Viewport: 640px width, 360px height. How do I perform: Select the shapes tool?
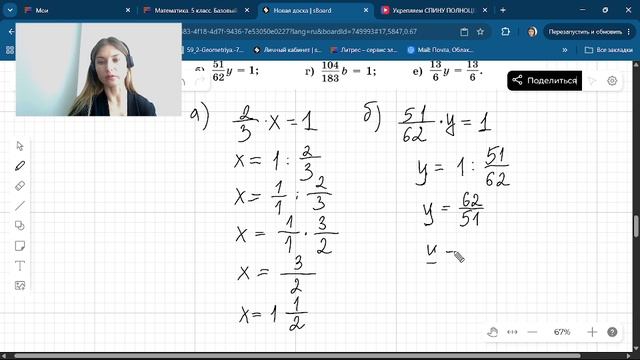pyautogui.click(x=20, y=226)
